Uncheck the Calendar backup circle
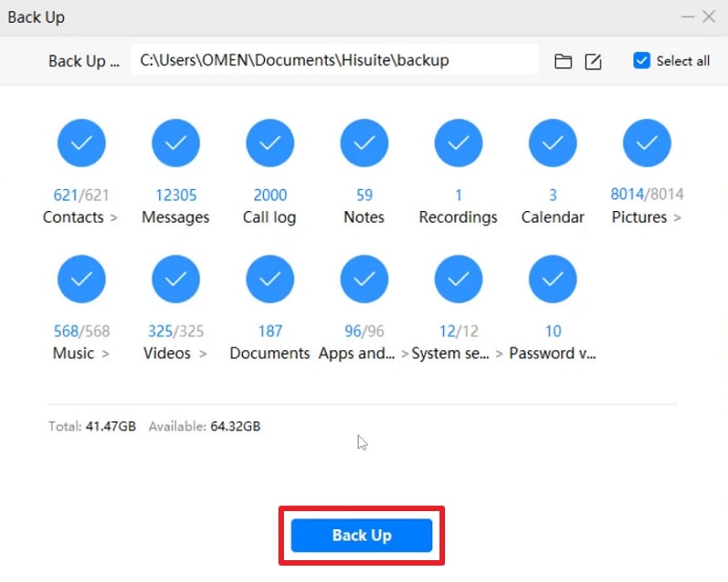728x582 pixels. (x=552, y=143)
